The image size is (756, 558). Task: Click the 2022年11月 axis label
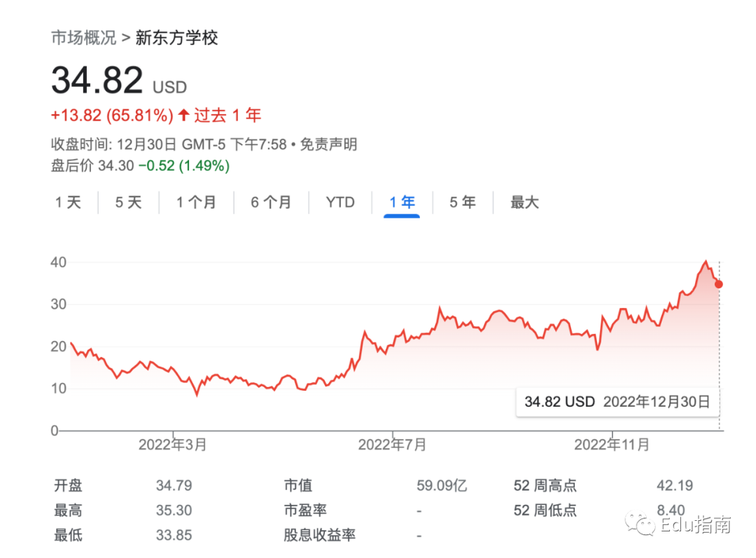coord(612,445)
